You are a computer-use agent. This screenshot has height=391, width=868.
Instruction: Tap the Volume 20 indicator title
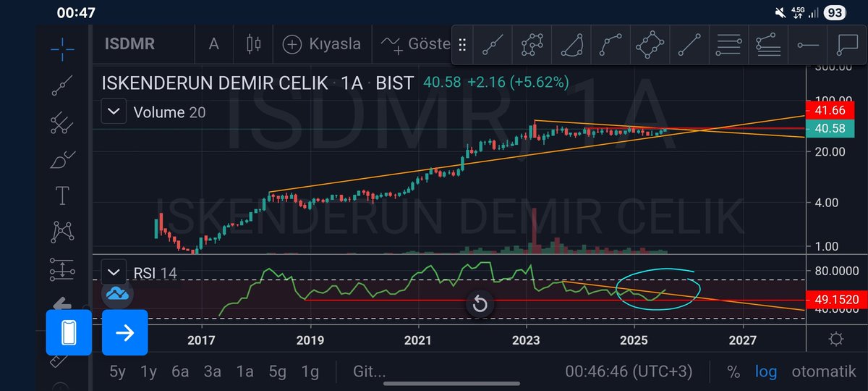click(169, 112)
